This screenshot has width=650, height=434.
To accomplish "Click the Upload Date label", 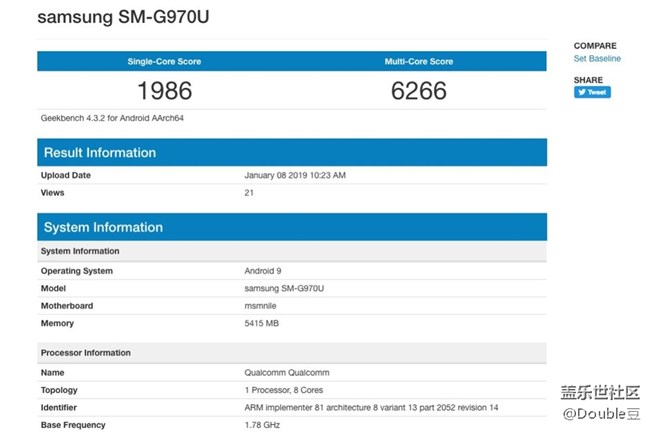I will pos(65,175).
